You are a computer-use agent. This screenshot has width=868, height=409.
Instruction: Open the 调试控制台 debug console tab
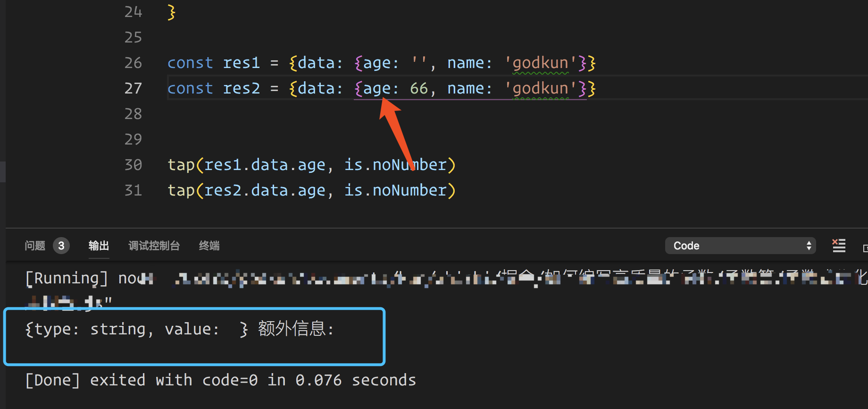[154, 246]
